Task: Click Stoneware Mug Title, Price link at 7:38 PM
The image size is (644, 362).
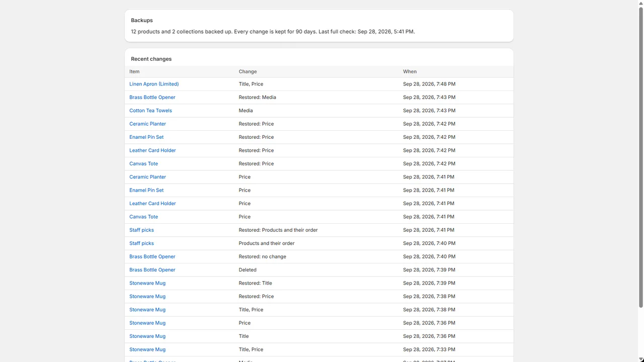Action: pyautogui.click(x=147, y=310)
